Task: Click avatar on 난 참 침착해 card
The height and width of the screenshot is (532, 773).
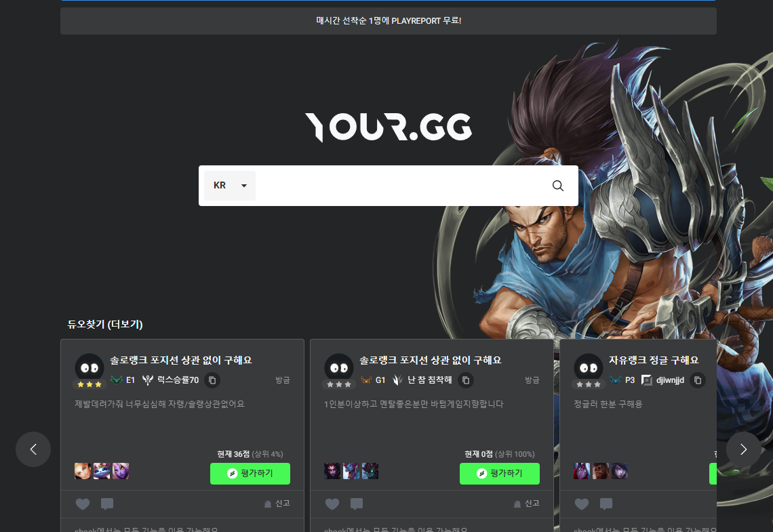Action: 338,367
